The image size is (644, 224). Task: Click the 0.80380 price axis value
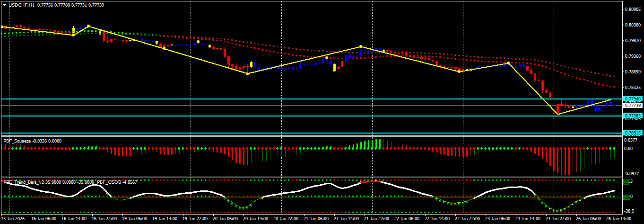click(x=633, y=25)
